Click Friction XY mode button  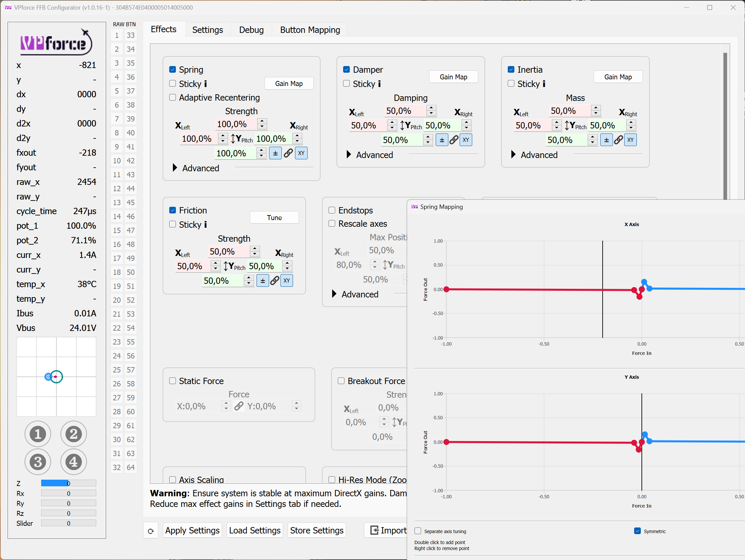click(x=287, y=280)
